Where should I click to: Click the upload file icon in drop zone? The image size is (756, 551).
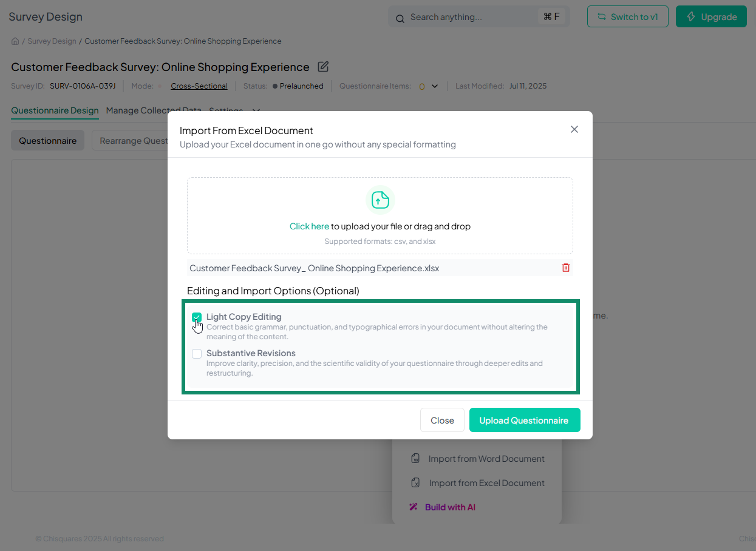380,200
